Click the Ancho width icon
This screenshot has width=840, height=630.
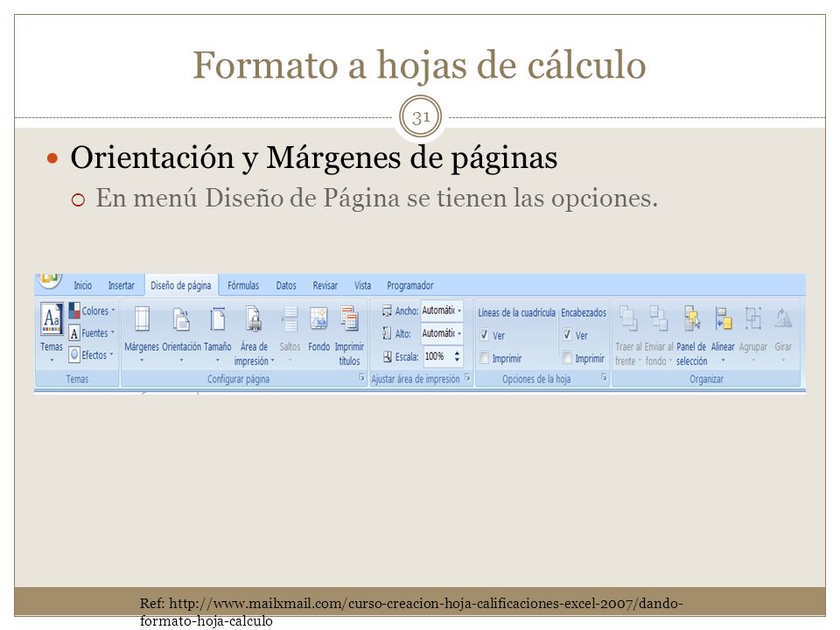387,311
